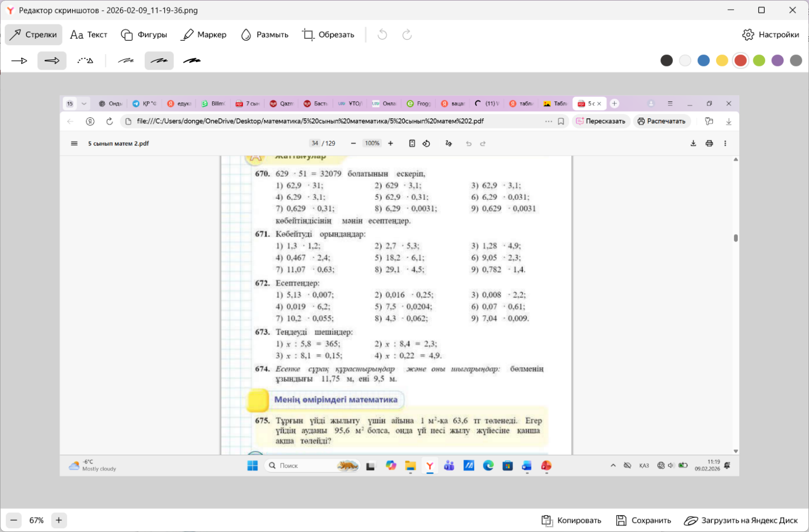Minimize the screenshot editor window
This screenshot has width=809, height=532.
click(731, 10)
